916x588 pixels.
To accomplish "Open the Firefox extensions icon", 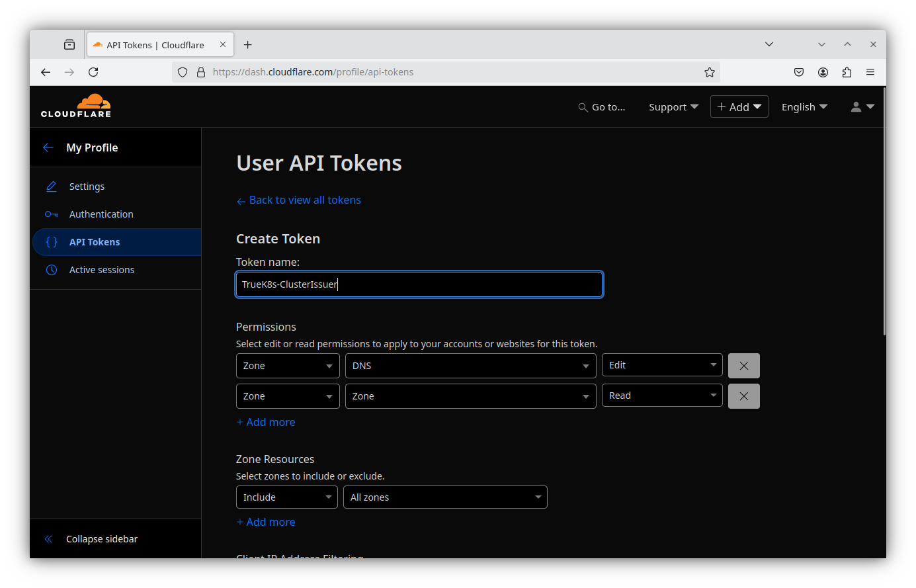I will [847, 72].
